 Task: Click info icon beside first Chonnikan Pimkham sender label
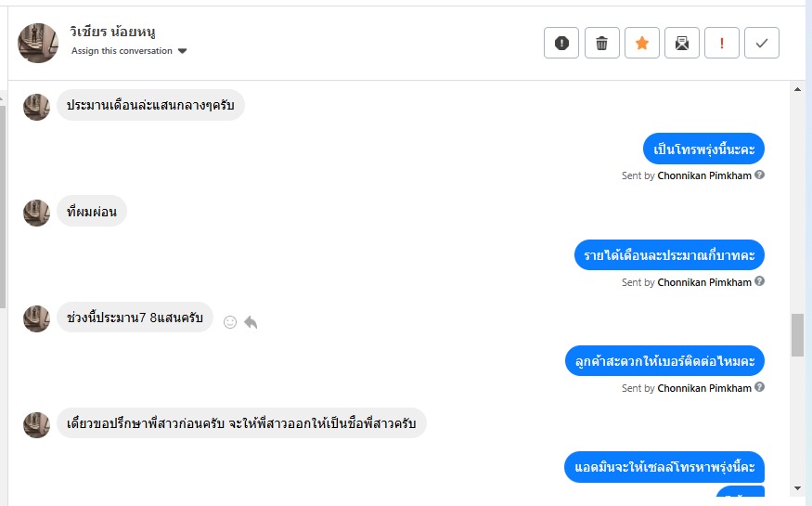click(x=760, y=175)
